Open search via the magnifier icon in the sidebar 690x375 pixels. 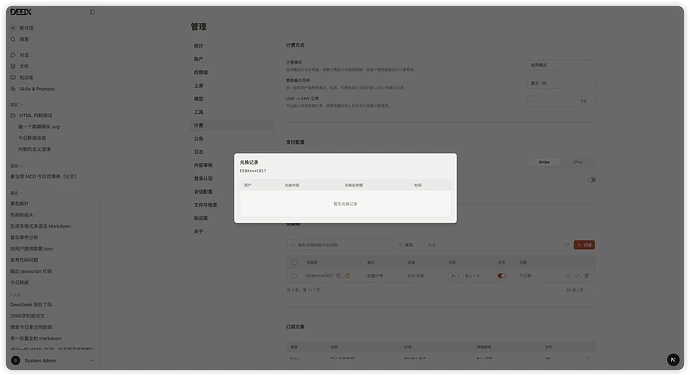[x=13, y=39]
